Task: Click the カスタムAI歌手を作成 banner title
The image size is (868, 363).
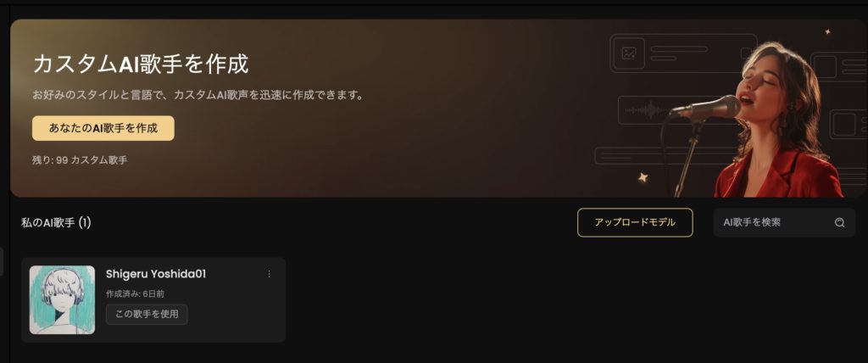Action: pyautogui.click(x=141, y=64)
